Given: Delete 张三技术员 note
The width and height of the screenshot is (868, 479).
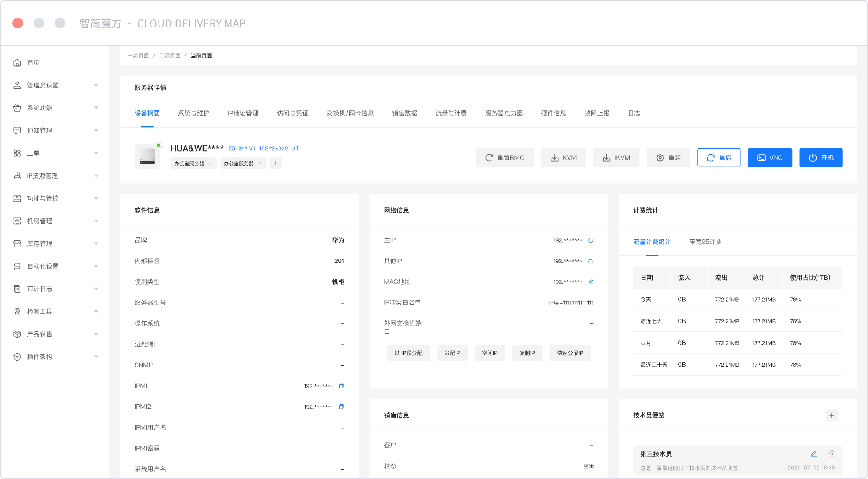Looking at the screenshot, I should pyautogui.click(x=832, y=454).
